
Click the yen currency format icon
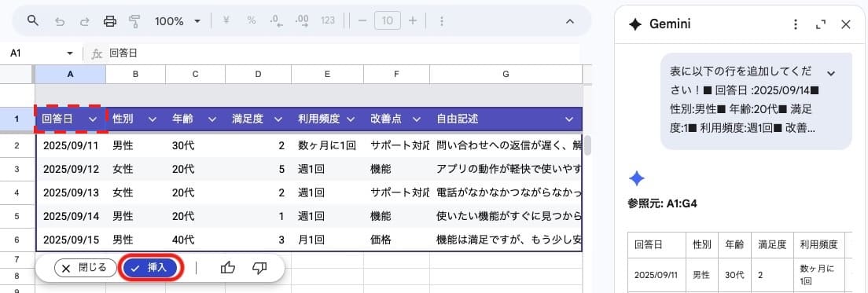coord(226,20)
